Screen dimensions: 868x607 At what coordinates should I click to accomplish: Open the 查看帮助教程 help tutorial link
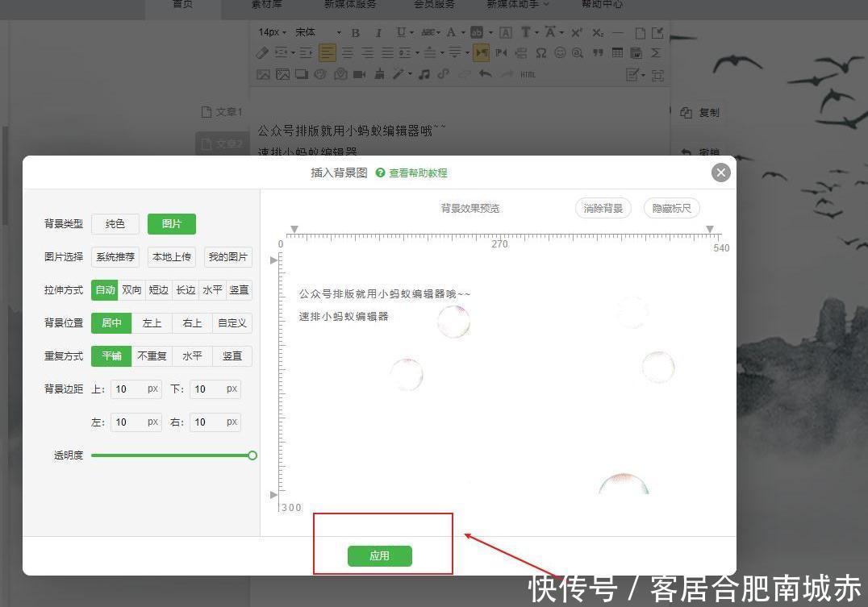pos(417,173)
